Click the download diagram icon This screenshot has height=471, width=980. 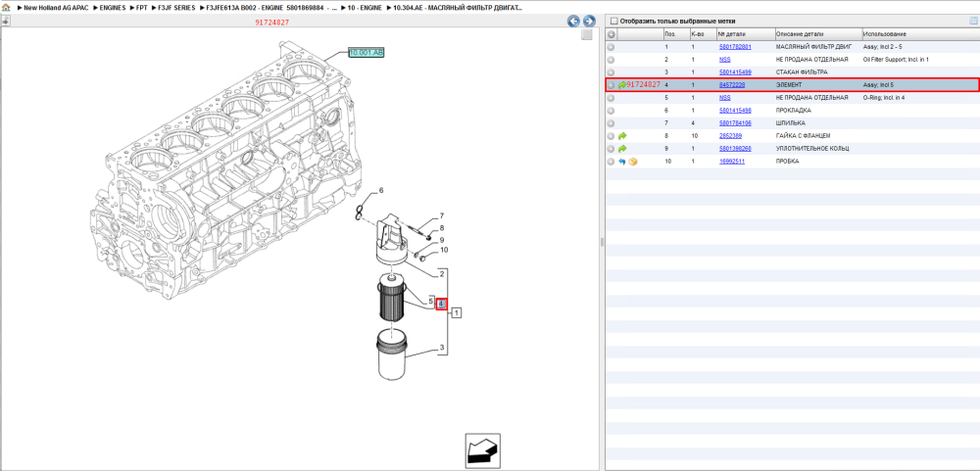6,21
